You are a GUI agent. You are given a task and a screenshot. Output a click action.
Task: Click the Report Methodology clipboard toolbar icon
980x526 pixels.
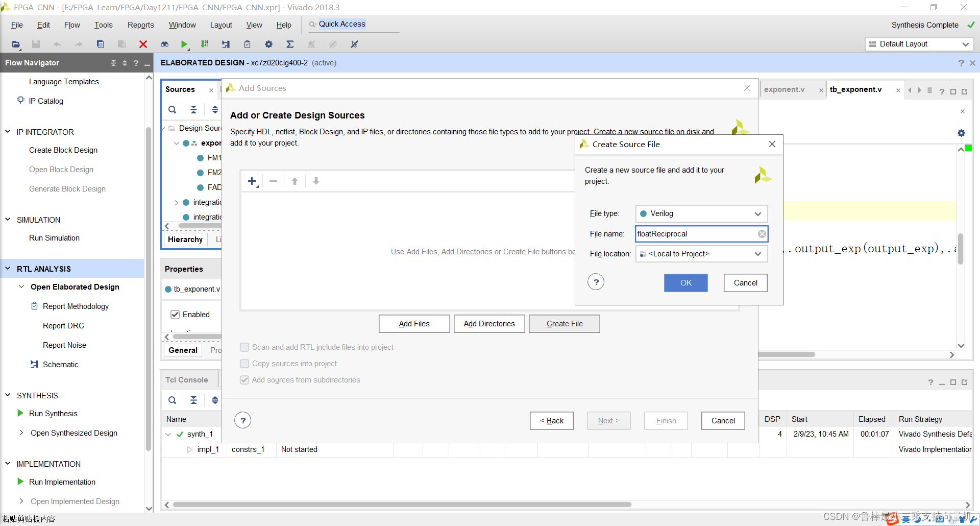point(247,44)
